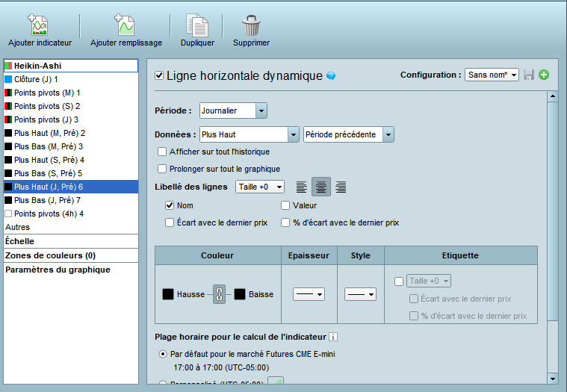Toggle the Ligne horizontale dynamique checkbox
This screenshot has height=392, width=567.
tap(159, 75)
